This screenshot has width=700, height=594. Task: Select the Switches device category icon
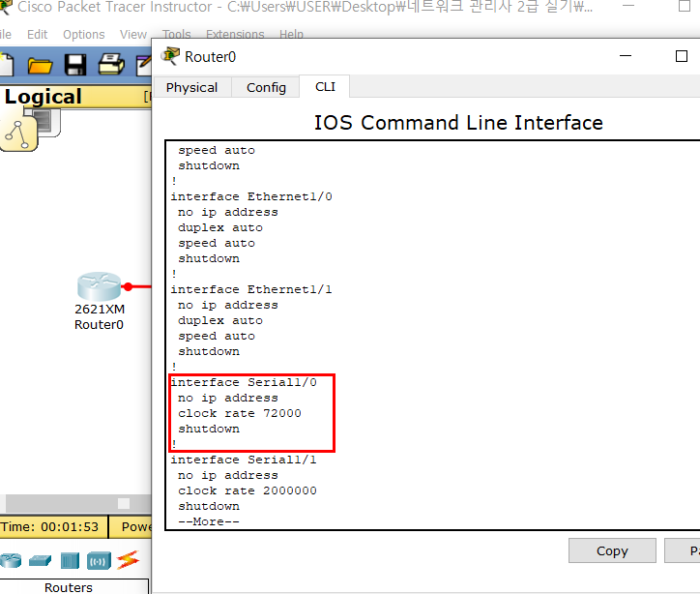[x=41, y=560]
